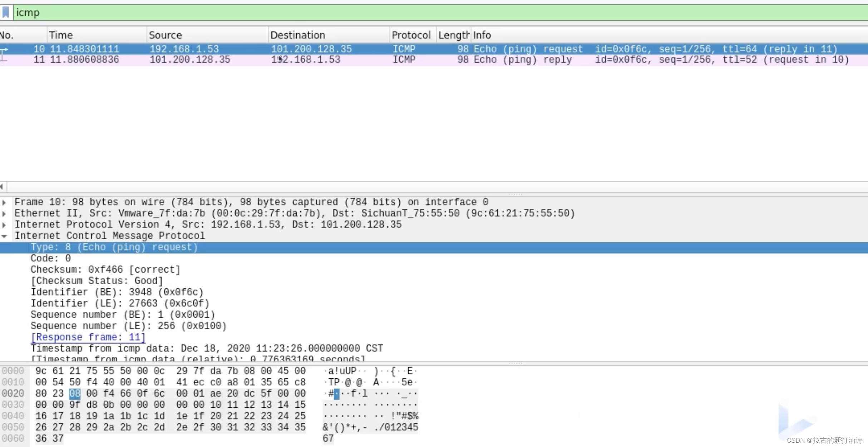
Task: Expand the Ethernet II tree node
Action: coord(4,214)
